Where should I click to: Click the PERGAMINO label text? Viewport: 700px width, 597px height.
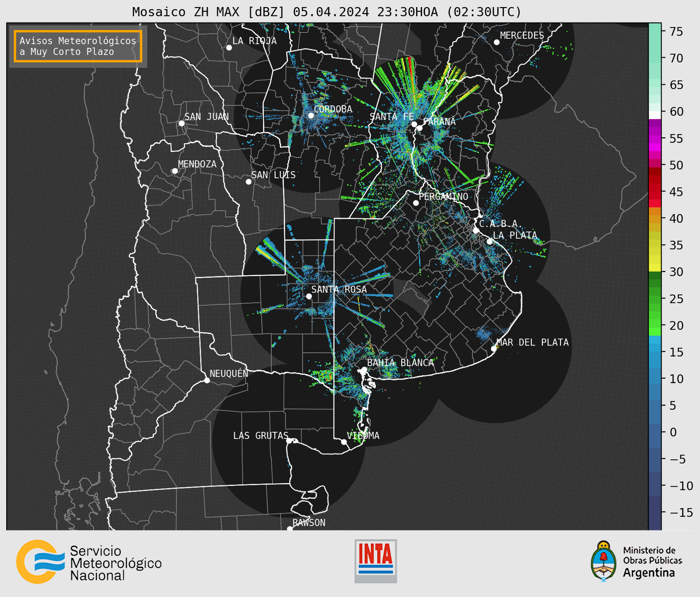[x=444, y=197]
